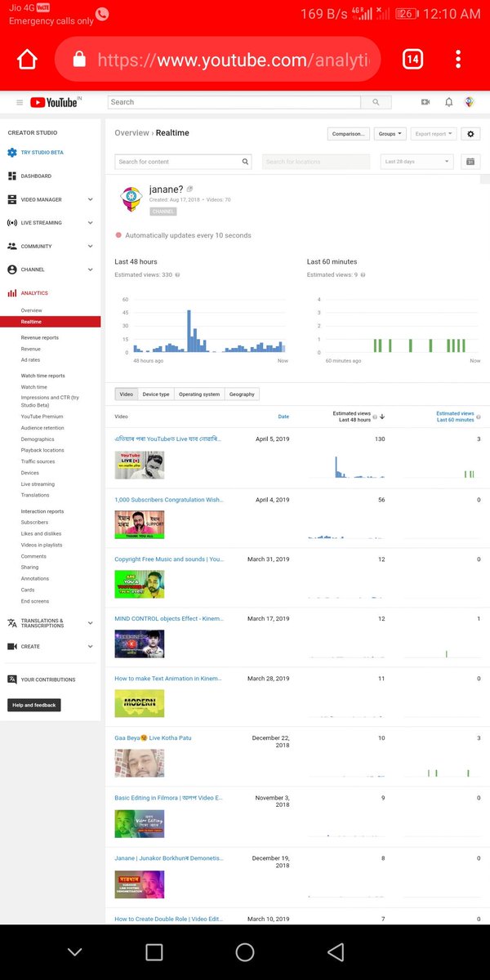Open Copyright Free Music and sounds video link

point(169,559)
